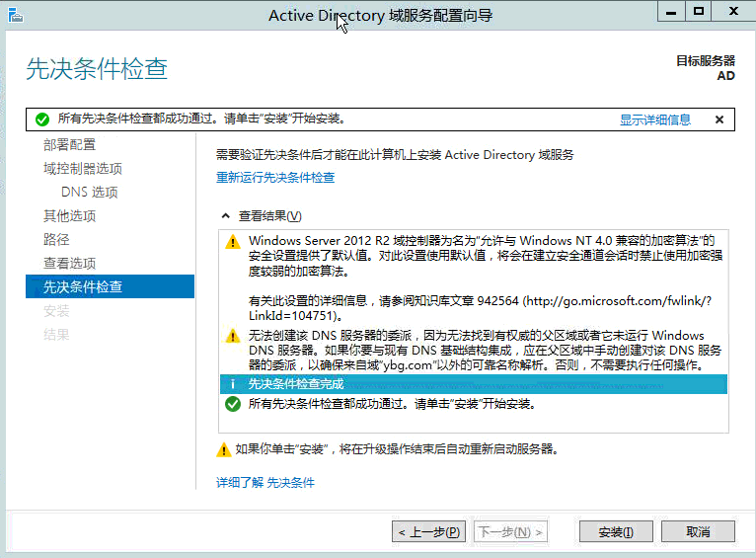The image size is (756, 558).
Task: Switch to 路径 step
Action: click(x=56, y=240)
